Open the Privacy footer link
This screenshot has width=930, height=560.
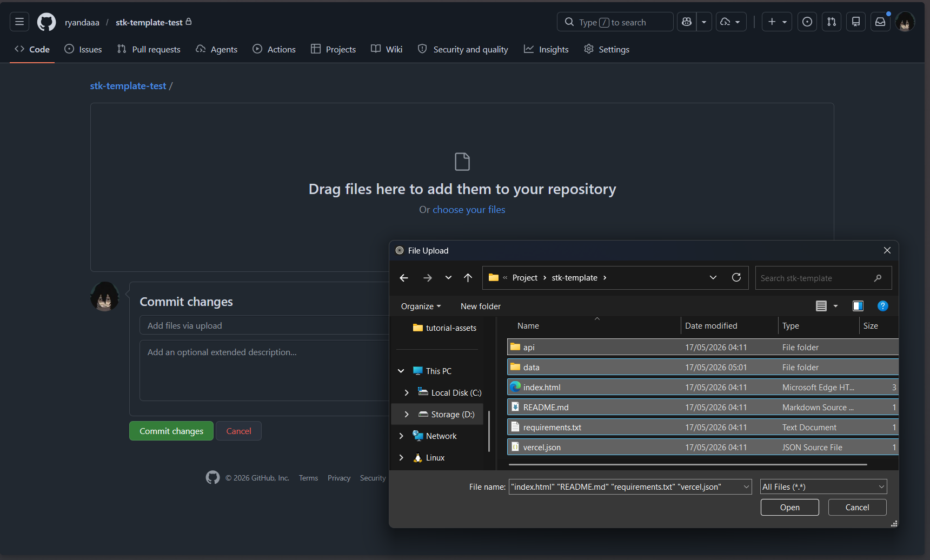(339, 478)
